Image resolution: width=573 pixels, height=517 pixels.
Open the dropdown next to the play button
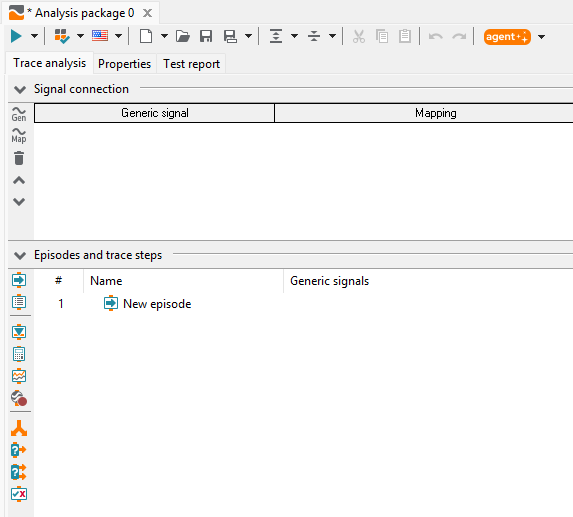coord(34,37)
